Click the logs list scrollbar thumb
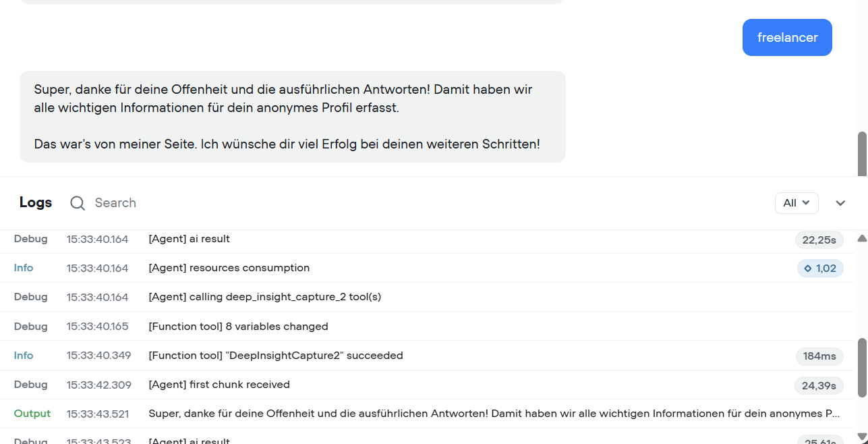 (x=862, y=368)
